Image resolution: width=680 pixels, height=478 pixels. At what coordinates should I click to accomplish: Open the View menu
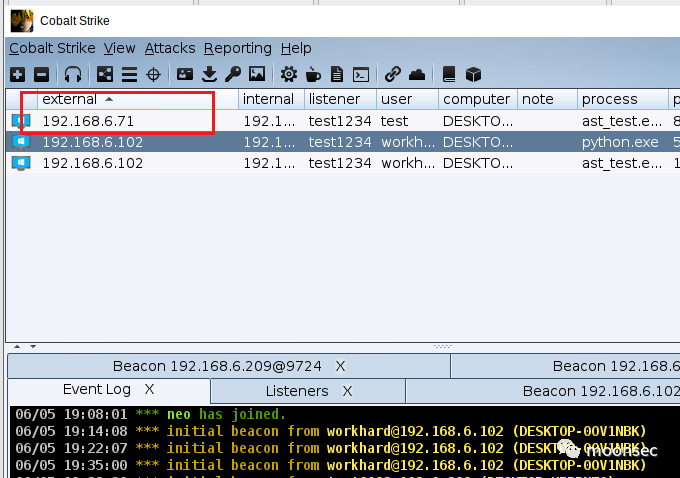[x=119, y=48]
